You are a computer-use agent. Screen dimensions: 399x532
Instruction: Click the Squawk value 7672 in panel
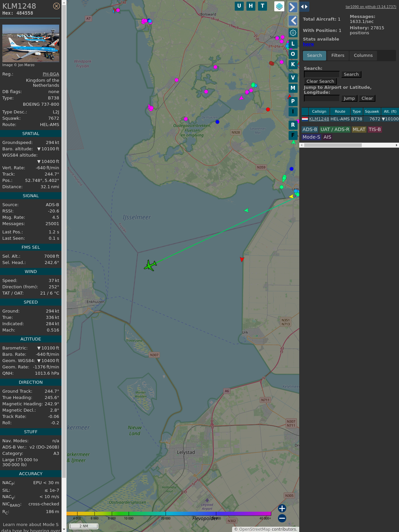point(54,118)
